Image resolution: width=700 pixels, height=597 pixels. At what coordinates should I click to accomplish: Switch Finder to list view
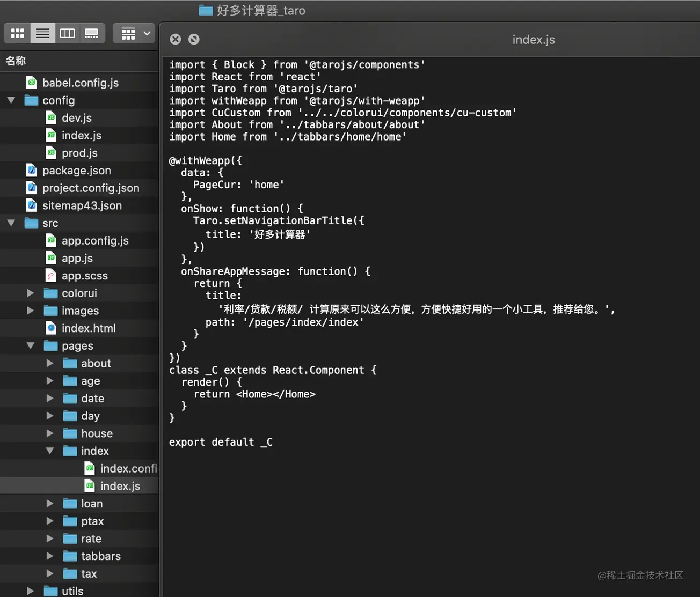tap(42, 33)
